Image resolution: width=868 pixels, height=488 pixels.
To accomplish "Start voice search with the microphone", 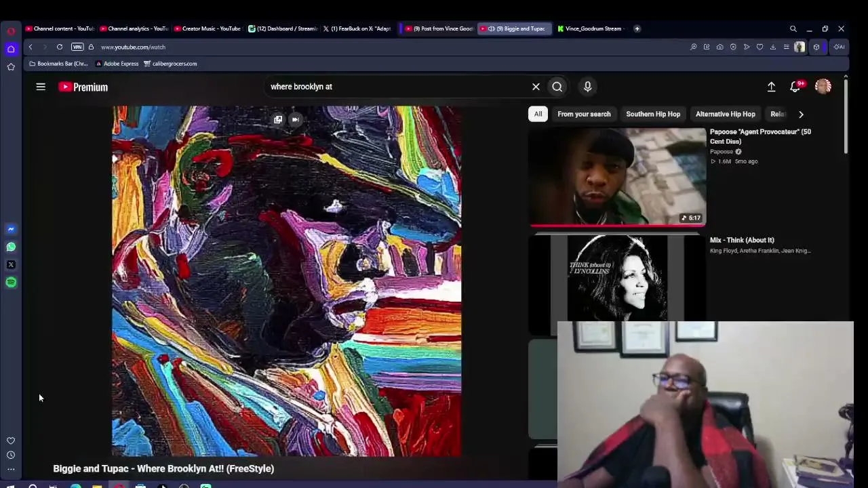I will [x=588, y=87].
